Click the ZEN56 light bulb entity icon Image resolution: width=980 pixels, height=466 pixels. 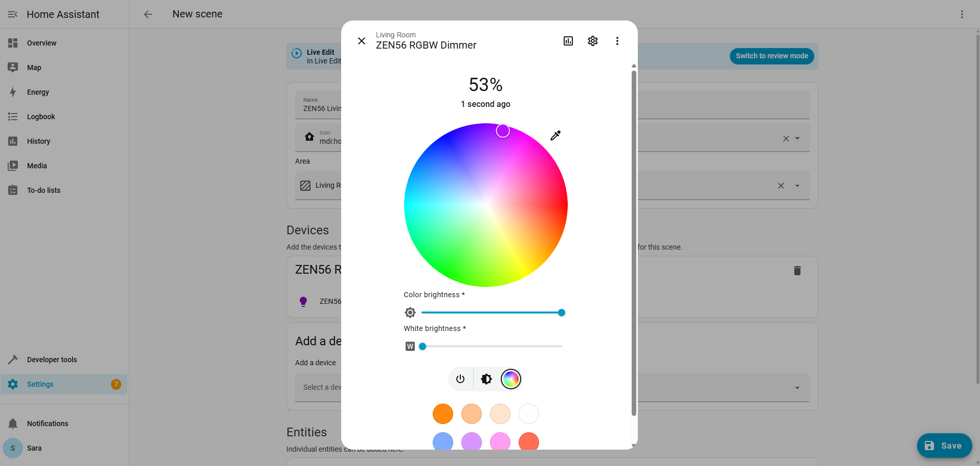point(303,302)
